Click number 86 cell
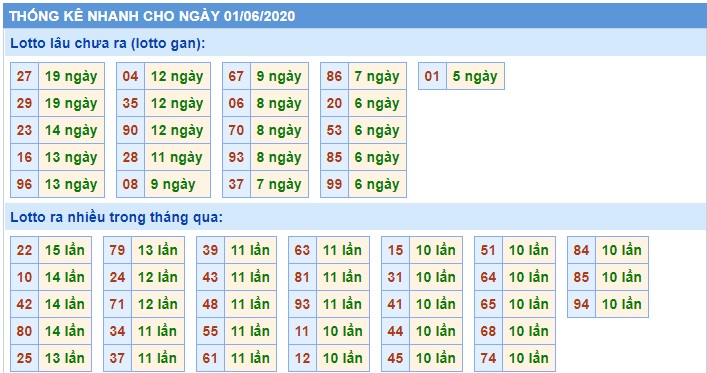 [x=334, y=76]
